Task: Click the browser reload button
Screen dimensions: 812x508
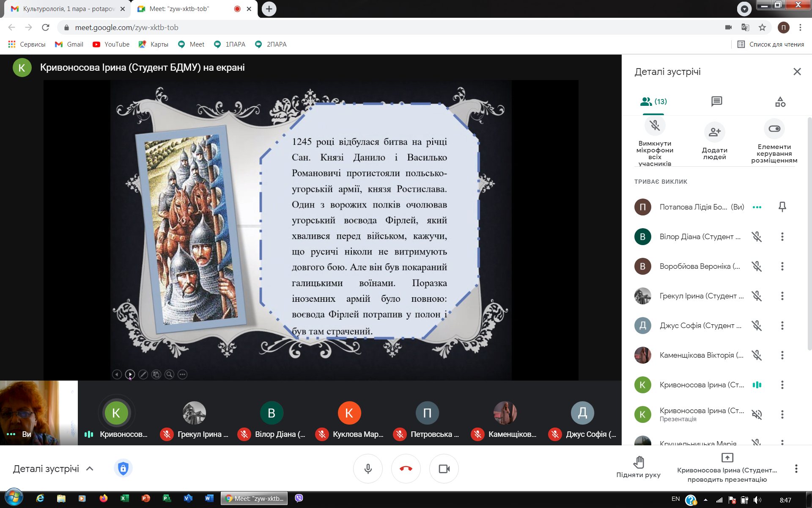Action: click(46, 28)
